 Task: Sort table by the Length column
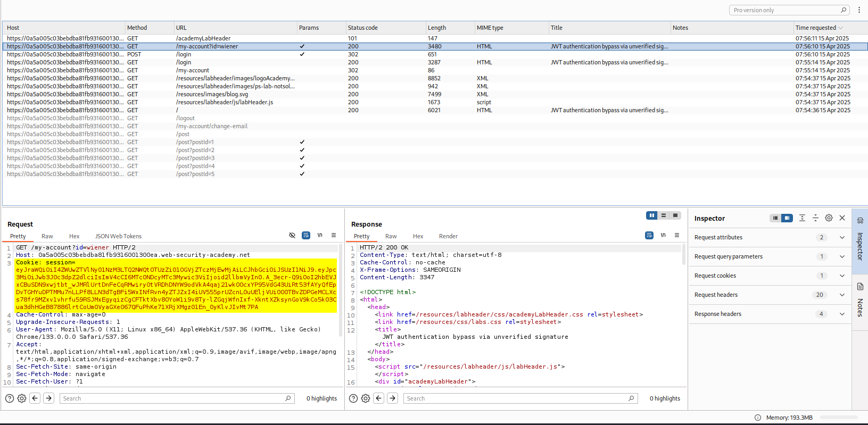click(450, 28)
